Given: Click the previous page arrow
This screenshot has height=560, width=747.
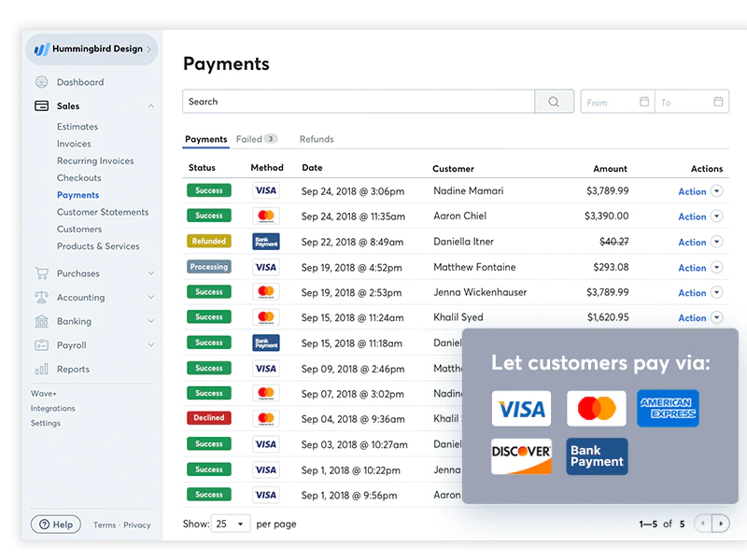Looking at the screenshot, I should click(x=703, y=524).
